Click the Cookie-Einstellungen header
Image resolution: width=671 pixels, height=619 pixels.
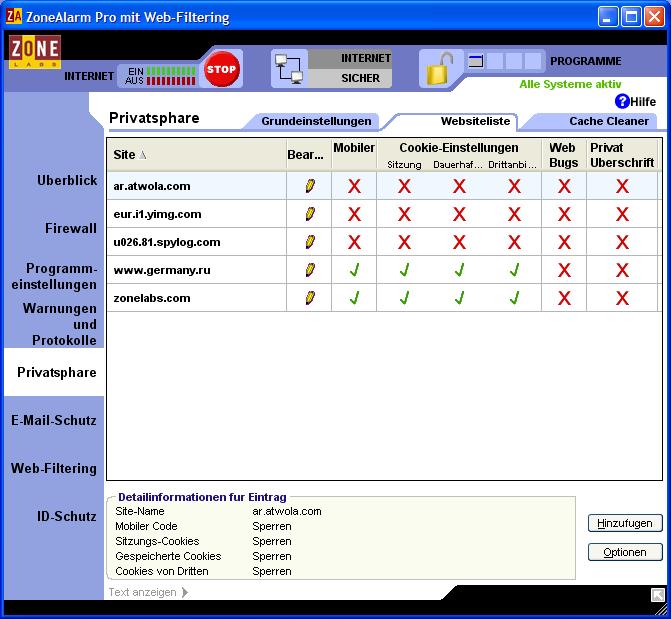[459, 148]
